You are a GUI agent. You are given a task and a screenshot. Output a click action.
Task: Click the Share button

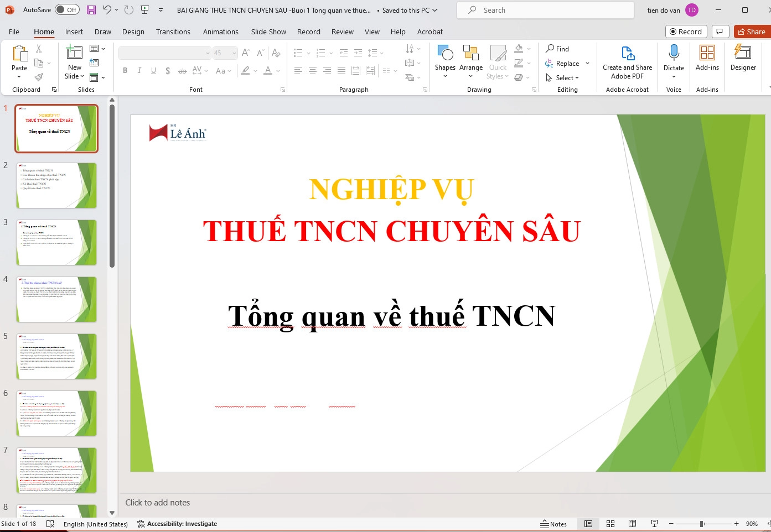(752, 32)
